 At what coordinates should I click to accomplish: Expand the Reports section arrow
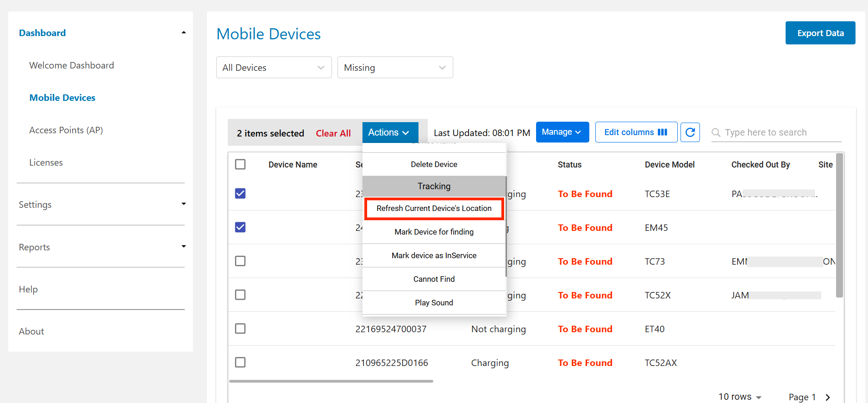tap(184, 247)
